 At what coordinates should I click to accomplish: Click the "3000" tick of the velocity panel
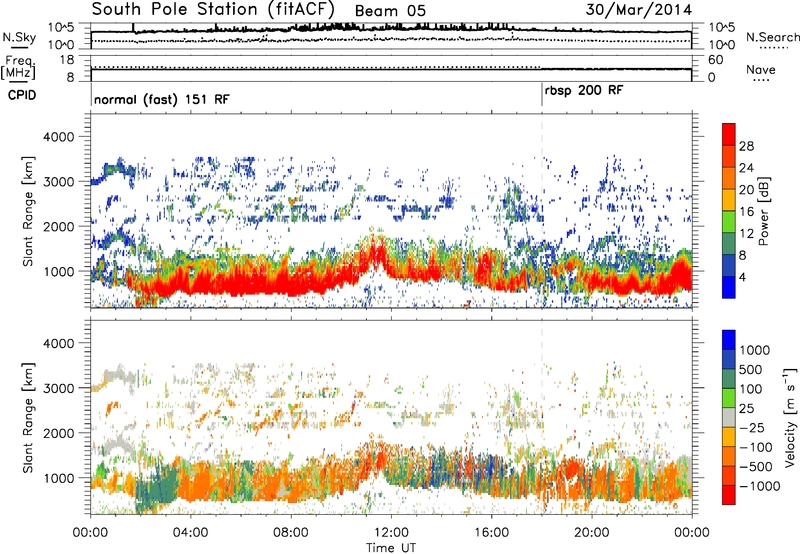pos(59,388)
